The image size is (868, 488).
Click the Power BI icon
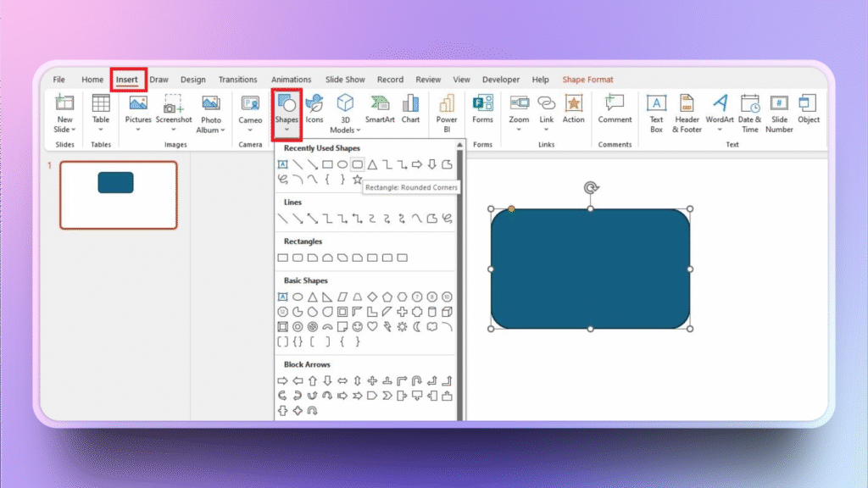click(x=447, y=104)
